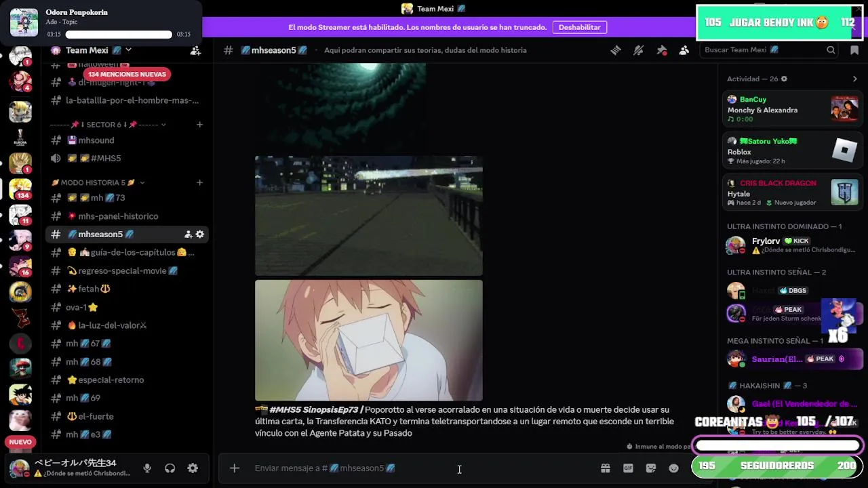The height and width of the screenshot is (488, 868).
Task: Click plus attach button in message bar
Action: click(234, 468)
